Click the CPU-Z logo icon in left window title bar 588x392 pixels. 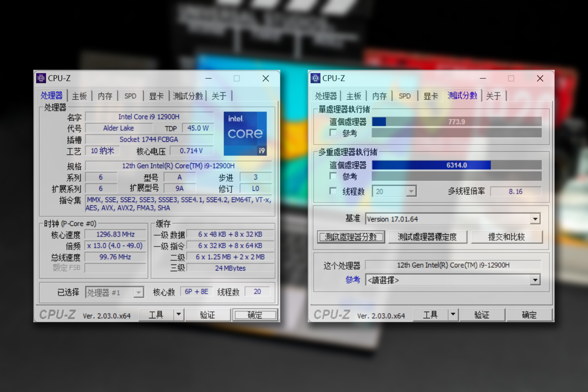point(40,78)
